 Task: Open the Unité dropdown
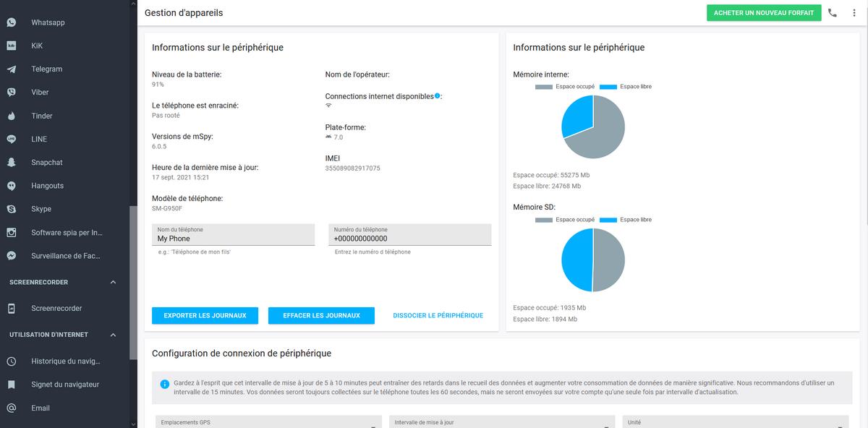click(x=736, y=421)
